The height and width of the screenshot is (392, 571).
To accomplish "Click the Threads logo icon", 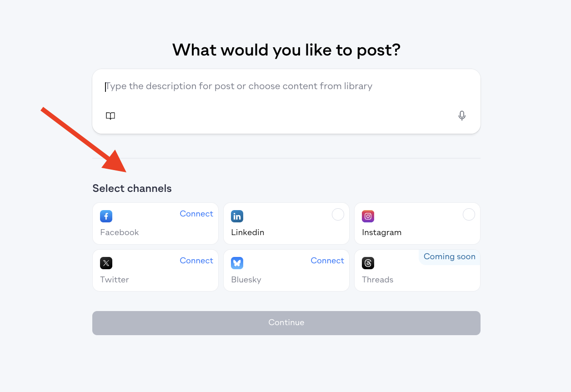I will [x=368, y=263].
